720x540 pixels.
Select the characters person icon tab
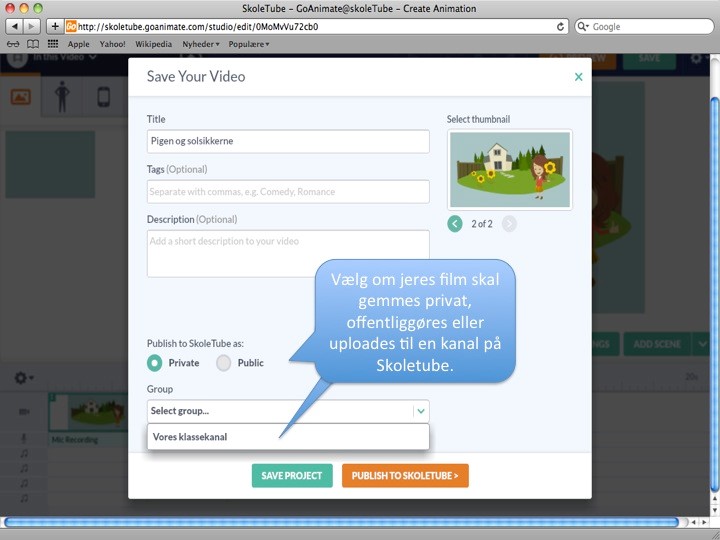point(62,96)
